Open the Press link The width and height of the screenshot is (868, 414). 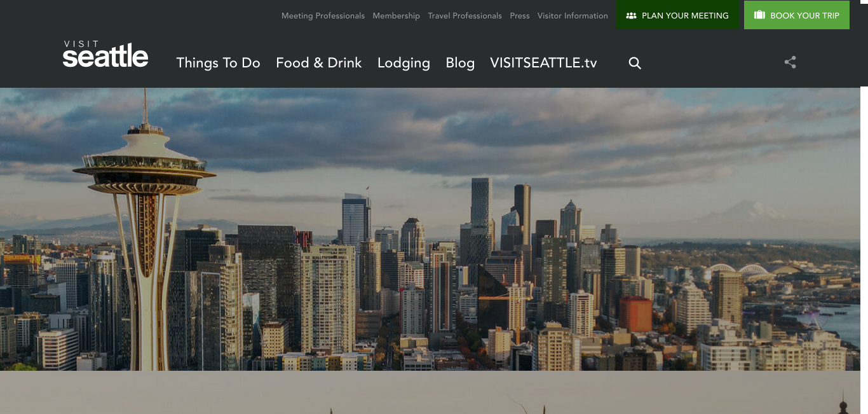point(520,16)
